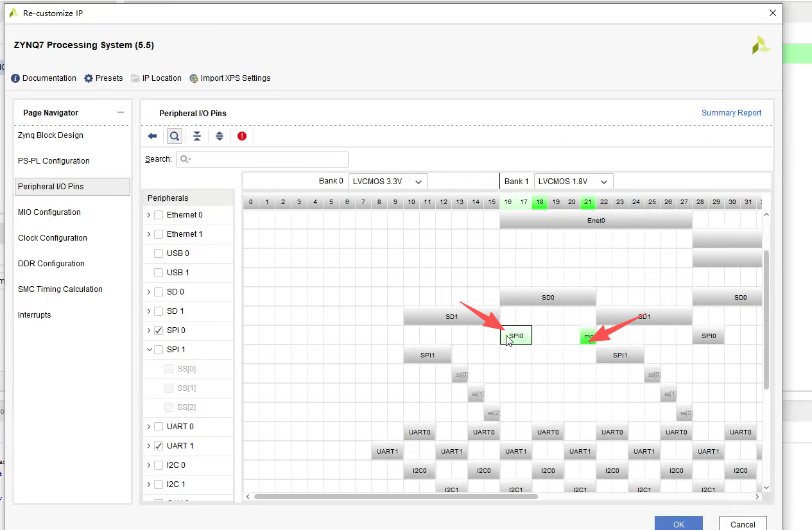Click Import XPS Settings

click(230, 78)
